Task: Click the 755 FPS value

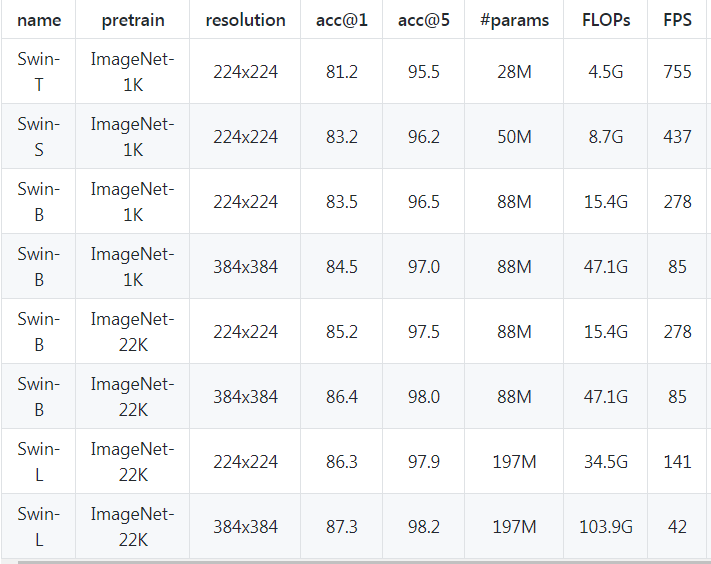Action: [x=679, y=72]
